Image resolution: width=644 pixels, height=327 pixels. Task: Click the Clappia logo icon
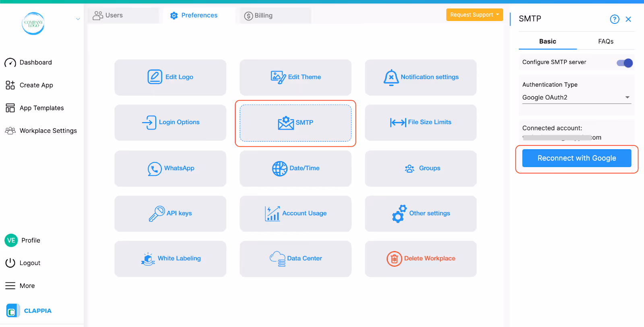[x=12, y=311]
